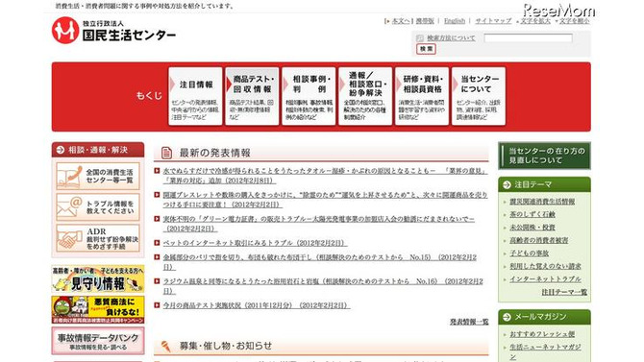Open the サイトマップ link

point(493,21)
